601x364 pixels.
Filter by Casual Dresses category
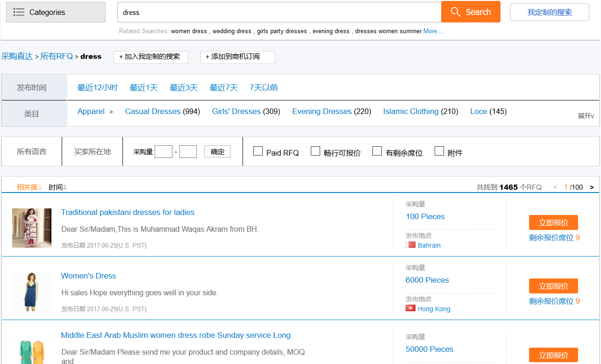pos(153,111)
